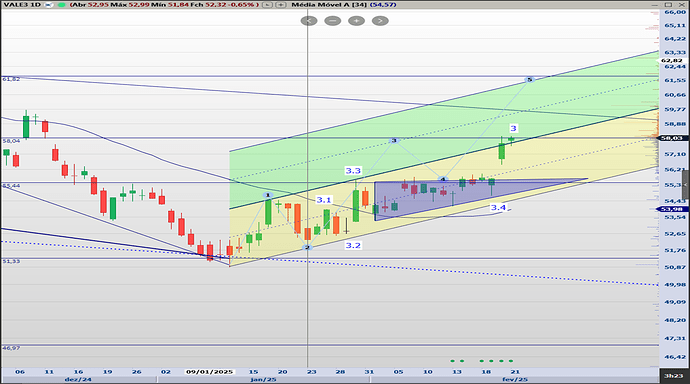Click the arrow button after the quote values
The width and height of the screenshot is (690, 384).
click(267, 5)
